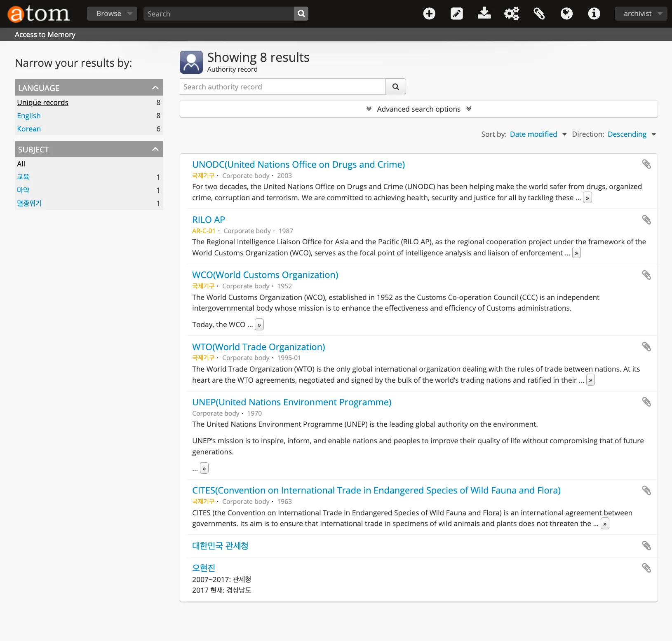Add CITES record to clipboard
This screenshot has width=672, height=641.
tap(646, 490)
